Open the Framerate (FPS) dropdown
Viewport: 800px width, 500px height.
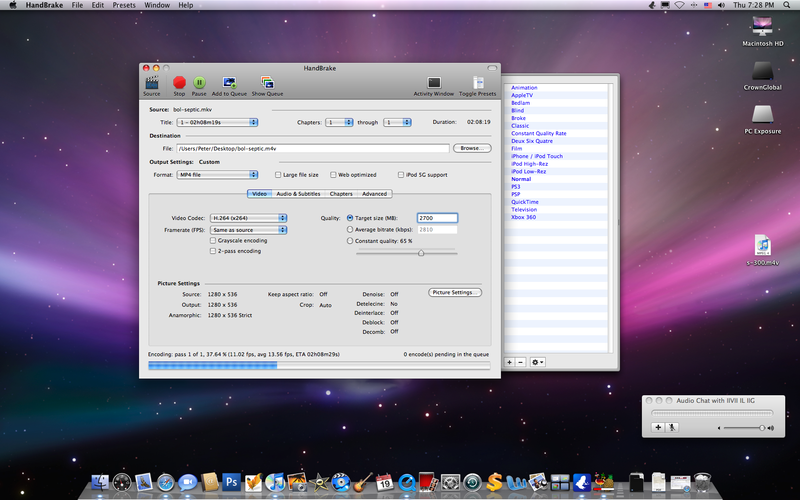click(x=248, y=229)
